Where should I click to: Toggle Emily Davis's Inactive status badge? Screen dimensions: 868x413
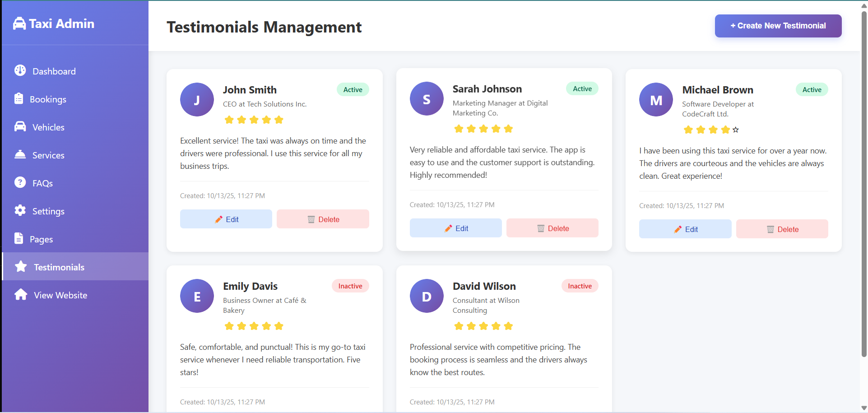[x=350, y=286]
